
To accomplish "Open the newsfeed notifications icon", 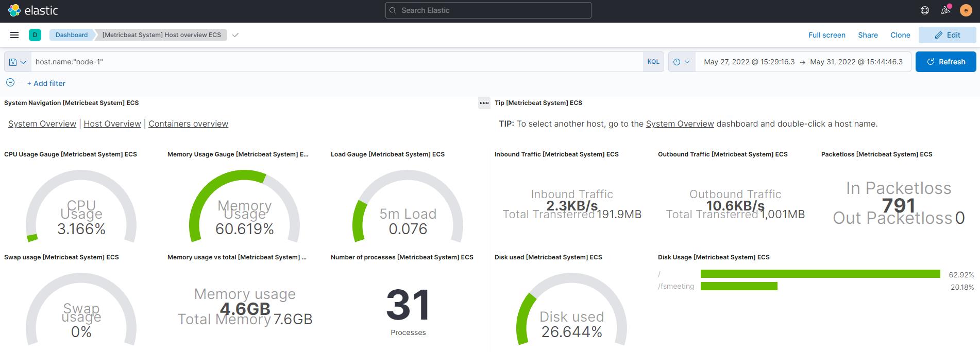I will (945, 10).
